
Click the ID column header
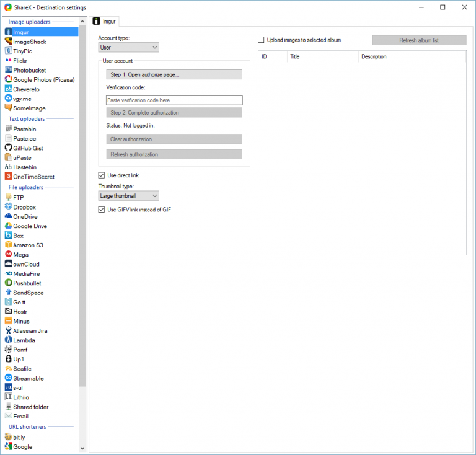[x=273, y=56]
